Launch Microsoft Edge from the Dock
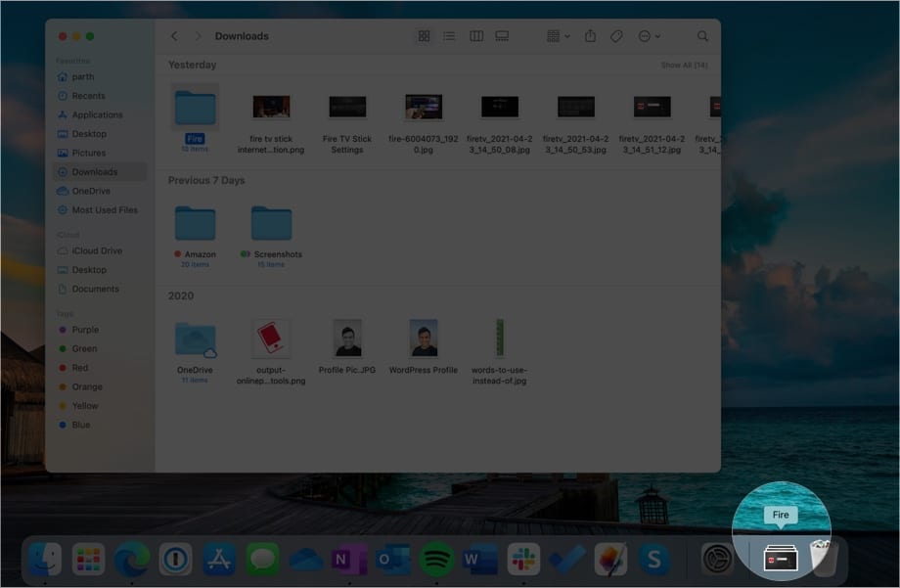900x588 pixels. (x=132, y=559)
